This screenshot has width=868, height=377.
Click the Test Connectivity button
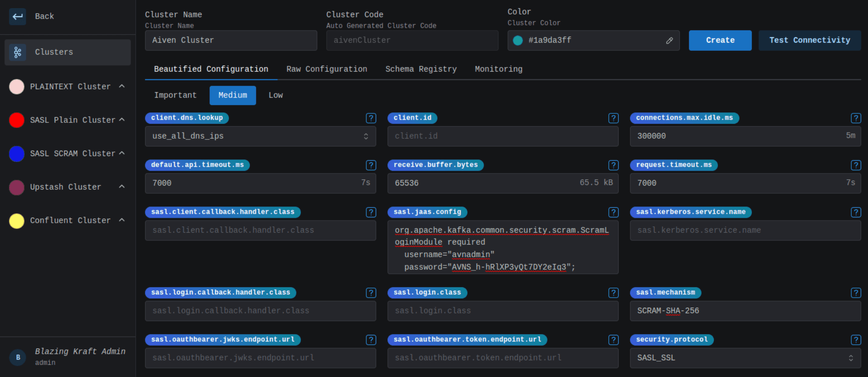click(810, 40)
